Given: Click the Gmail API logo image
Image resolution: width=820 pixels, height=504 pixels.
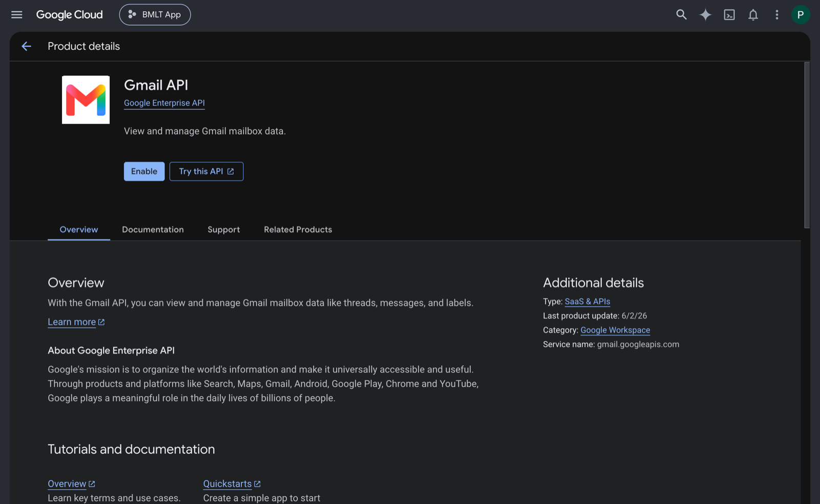Looking at the screenshot, I should (x=86, y=100).
